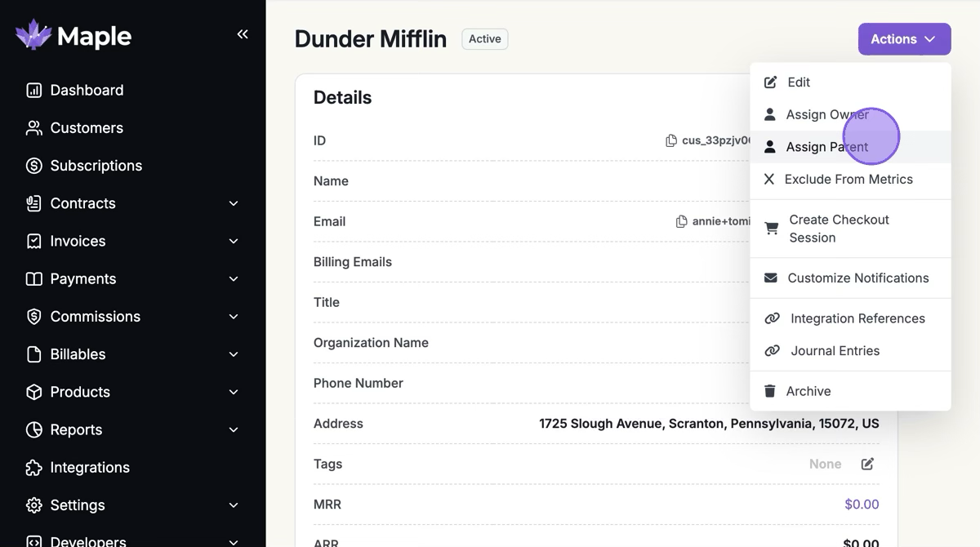Click the link icon beside Integration References
Viewport: 980px width, 547px height.
click(772, 318)
